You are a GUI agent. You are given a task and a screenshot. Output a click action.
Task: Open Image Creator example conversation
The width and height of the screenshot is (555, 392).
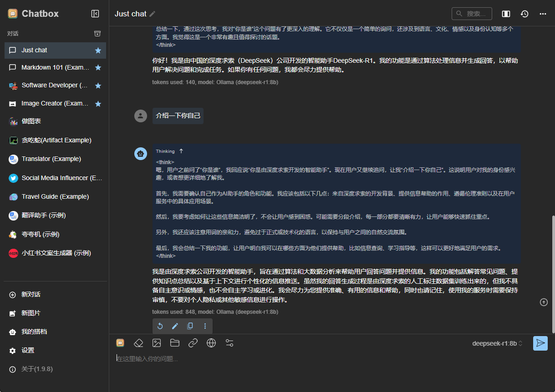click(x=55, y=104)
